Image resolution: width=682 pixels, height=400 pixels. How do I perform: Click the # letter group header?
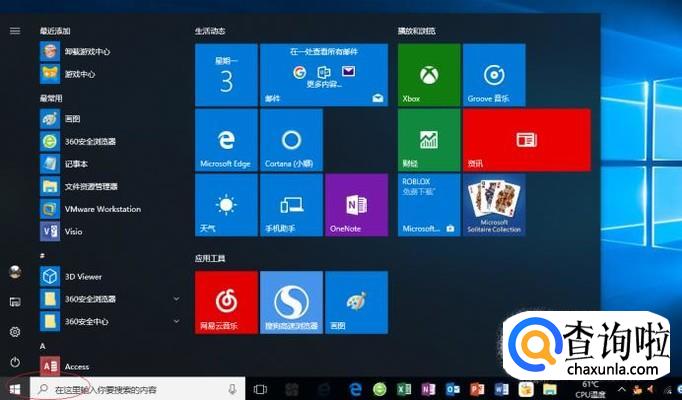tap(42, 255)
